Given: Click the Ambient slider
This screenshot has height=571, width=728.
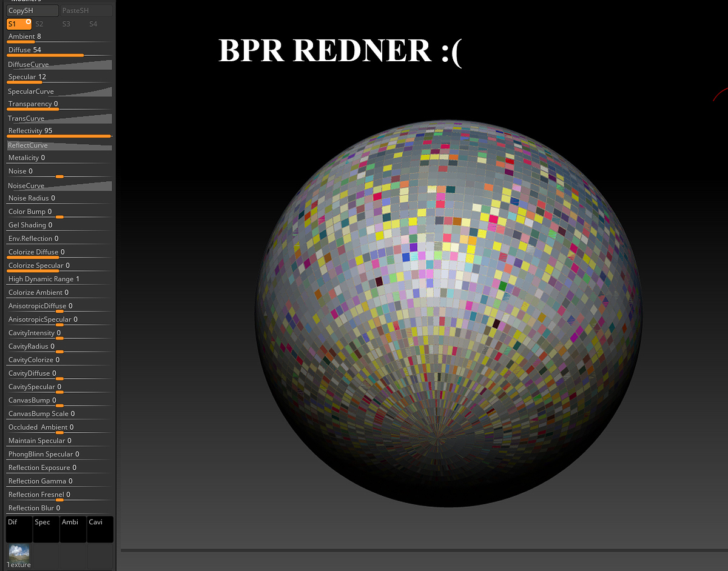Looking at the screenshot, I should tap(59, 38).
